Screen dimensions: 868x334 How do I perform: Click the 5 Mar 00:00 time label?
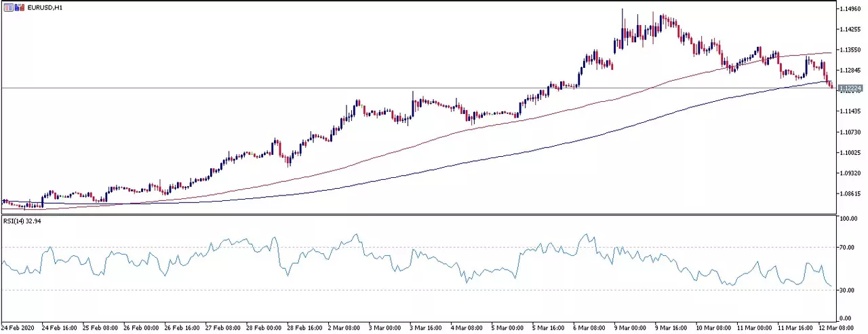point(509,327)
